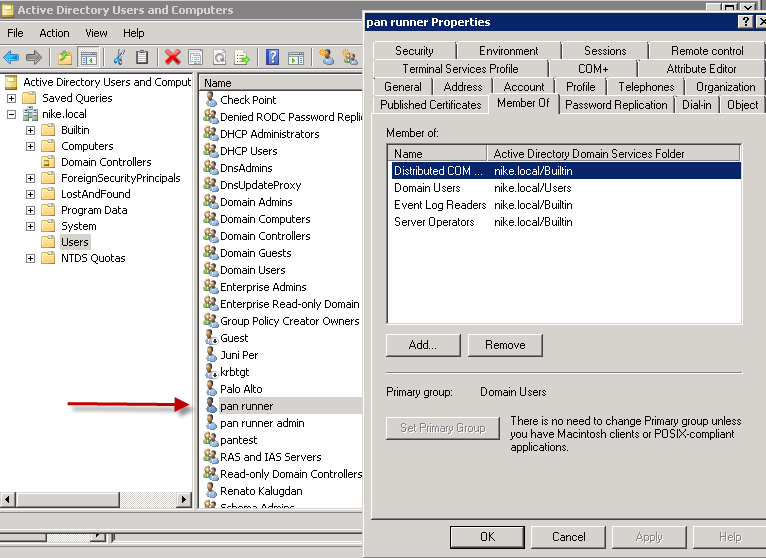Screen dimensions: 766x558
Task: Open the Help menu
Action: (133, 33)
